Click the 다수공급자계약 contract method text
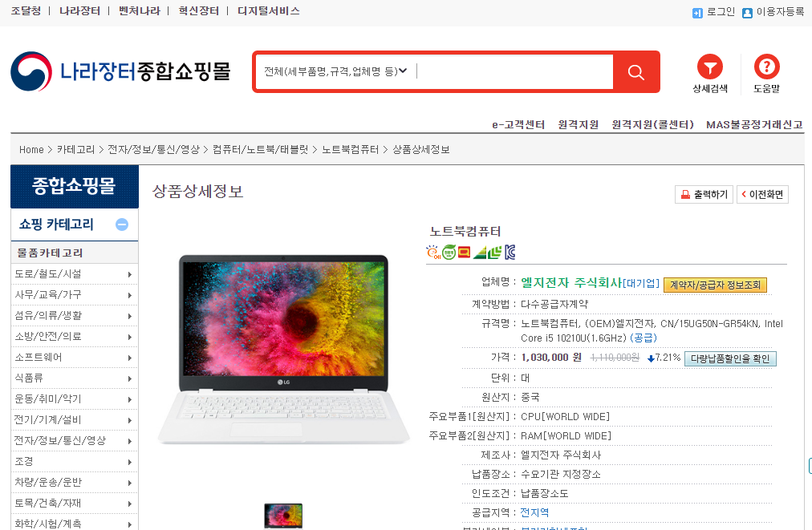This screenshot has height=530, width=812. coord(554,305)
